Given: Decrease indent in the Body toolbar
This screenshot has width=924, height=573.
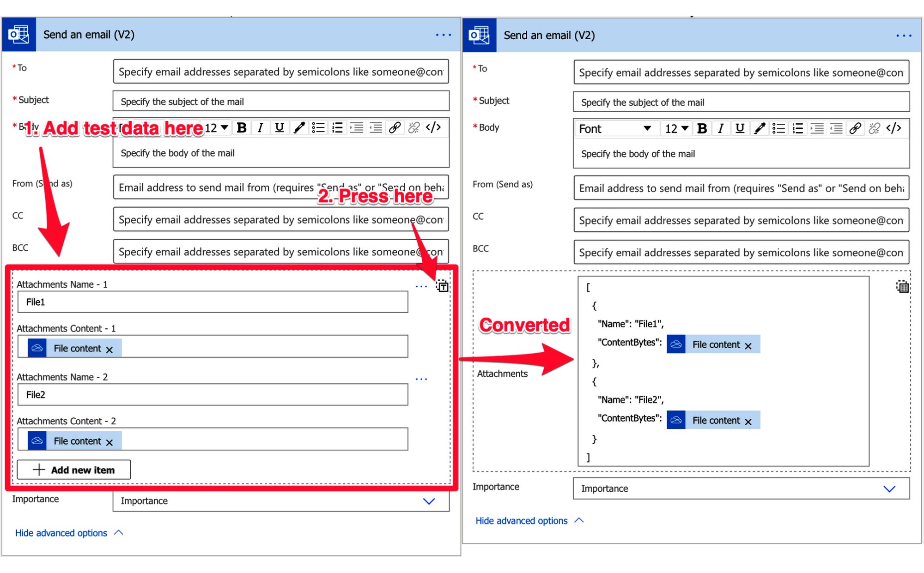Looking at the screenshot, I should coord(375,128).
